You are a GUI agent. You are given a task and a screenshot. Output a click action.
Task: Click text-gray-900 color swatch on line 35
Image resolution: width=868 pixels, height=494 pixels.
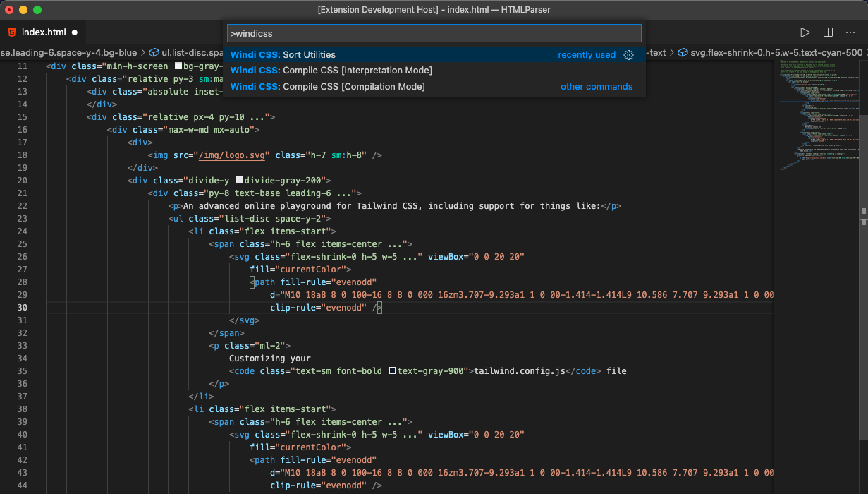pos(393,371)
